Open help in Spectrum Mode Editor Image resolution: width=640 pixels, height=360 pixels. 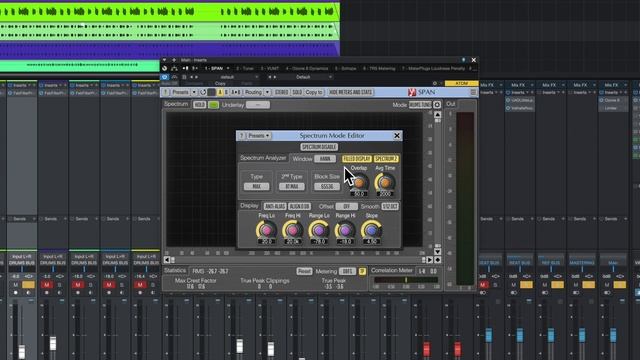click(241, 136)
